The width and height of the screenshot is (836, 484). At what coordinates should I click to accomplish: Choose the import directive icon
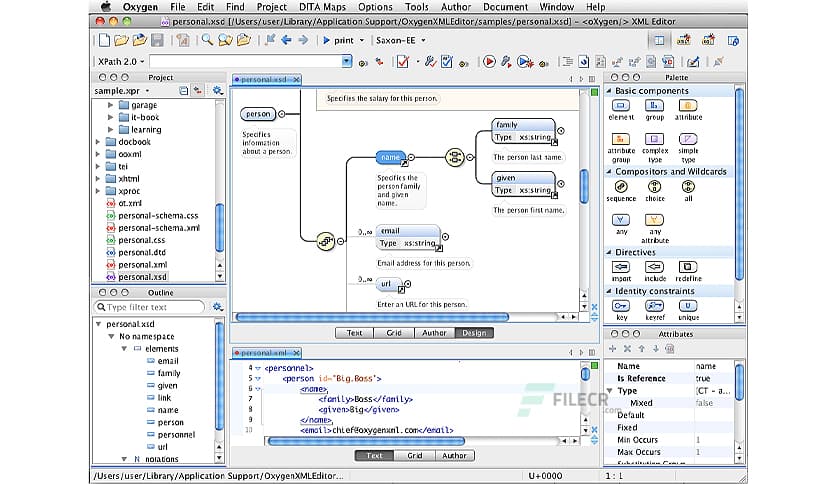click(x=621, y=267)
